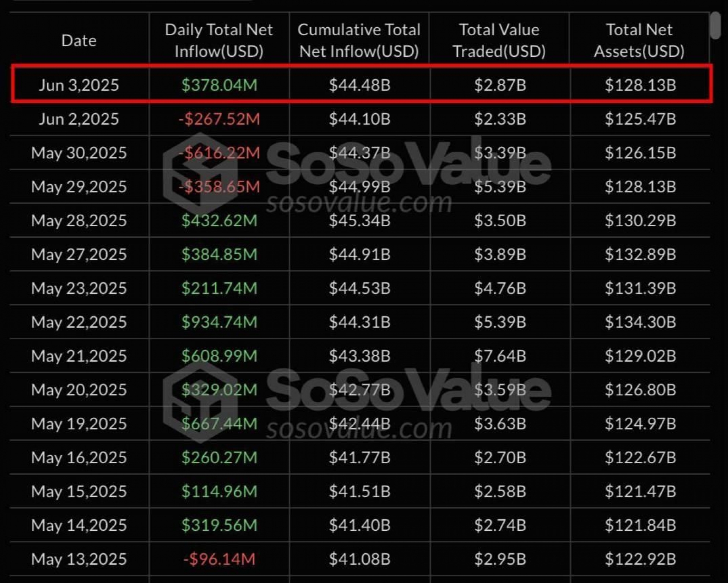Select the Jun 3,2025 date cell
This screenshot has width=728, height=583.
click(x=79, y=85)
